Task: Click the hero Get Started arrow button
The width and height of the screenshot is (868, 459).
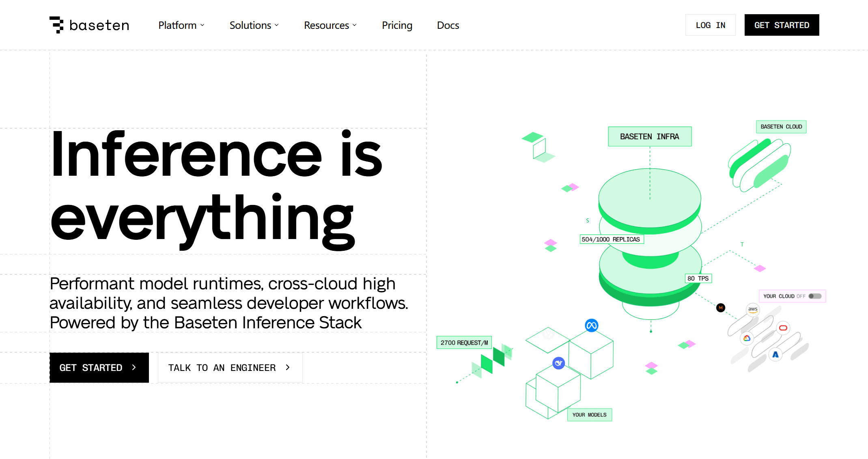Action: click(99, 368)
